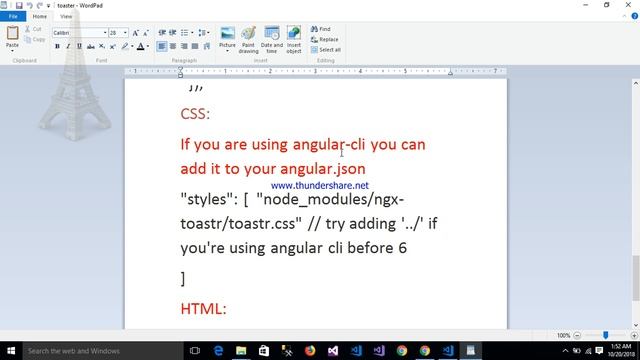
Task: Switch to the Home ribbon tab
Action: (x=40, y=16)
